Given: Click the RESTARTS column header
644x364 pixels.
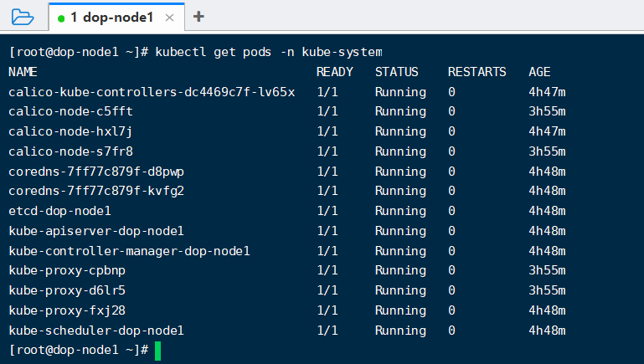Looking at the screenshot, I should tap(477, 72).
